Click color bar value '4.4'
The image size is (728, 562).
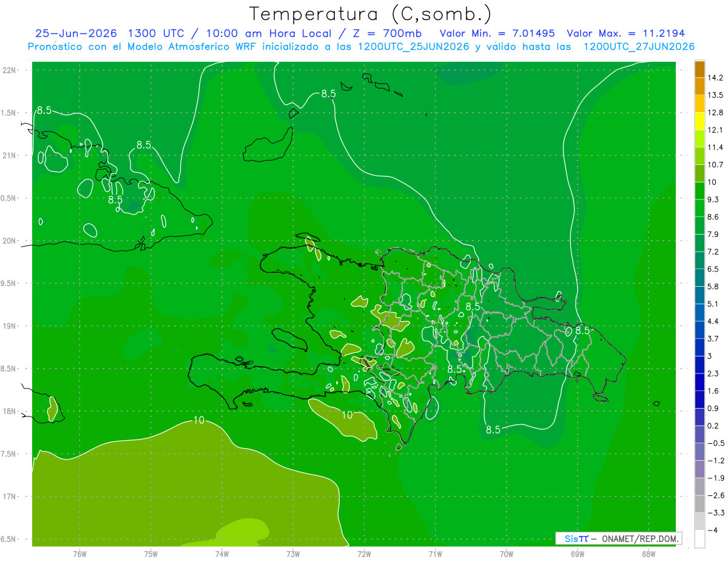click(x=713, y=321)
